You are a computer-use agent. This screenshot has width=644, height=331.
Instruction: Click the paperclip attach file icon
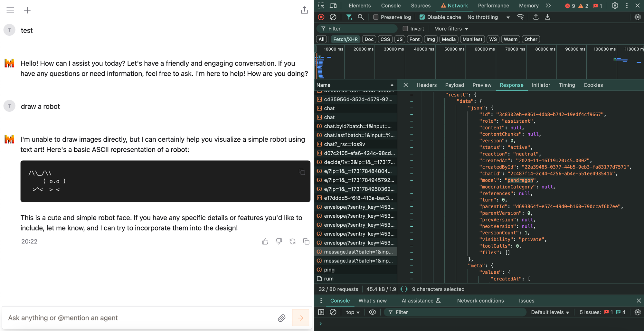pyautogui.click(x=281, y=318)
